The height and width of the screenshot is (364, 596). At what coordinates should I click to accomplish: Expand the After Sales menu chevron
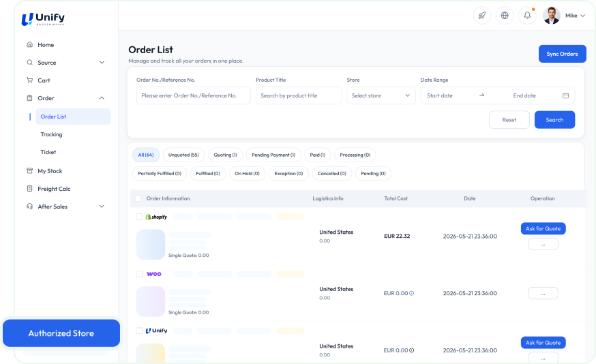click(102, 207)
